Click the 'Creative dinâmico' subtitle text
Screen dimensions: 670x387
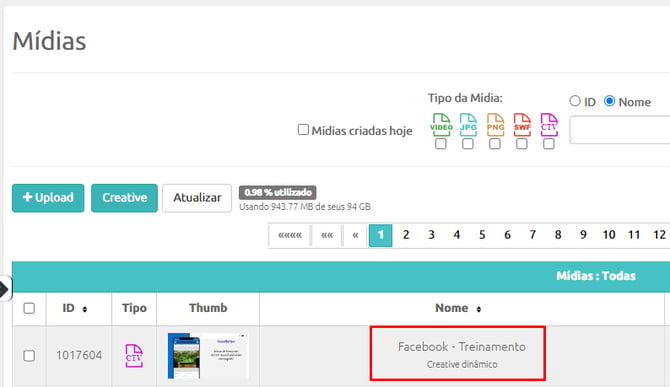point(462,364)
